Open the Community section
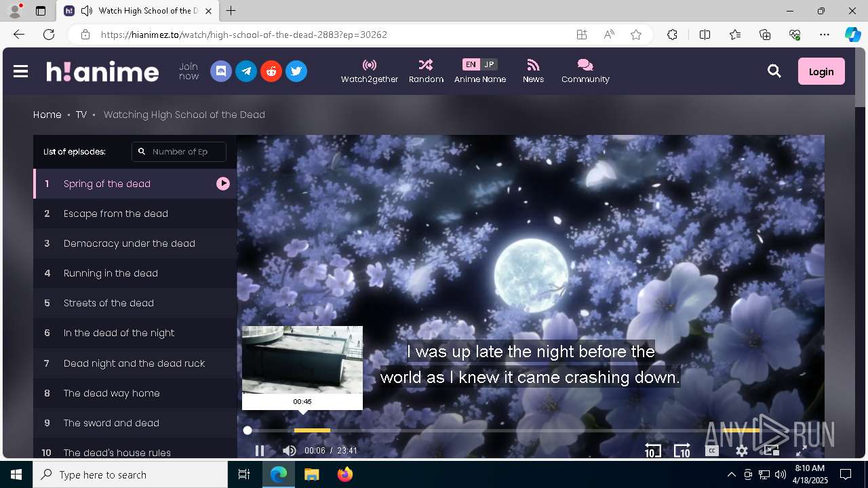This screenshot has width=868, height=488. [585, 71]
